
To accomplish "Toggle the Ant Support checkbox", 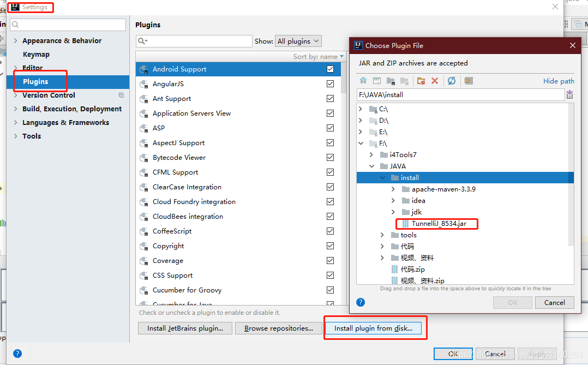I will [330, 98].
